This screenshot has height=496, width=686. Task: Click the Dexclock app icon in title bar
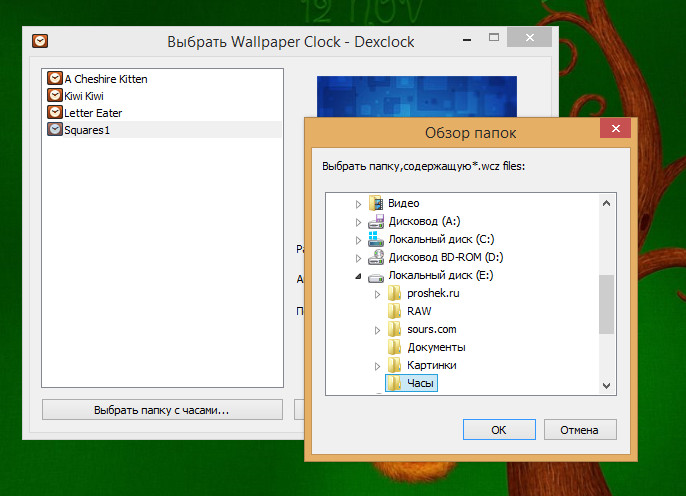click(x=40, y=41)
